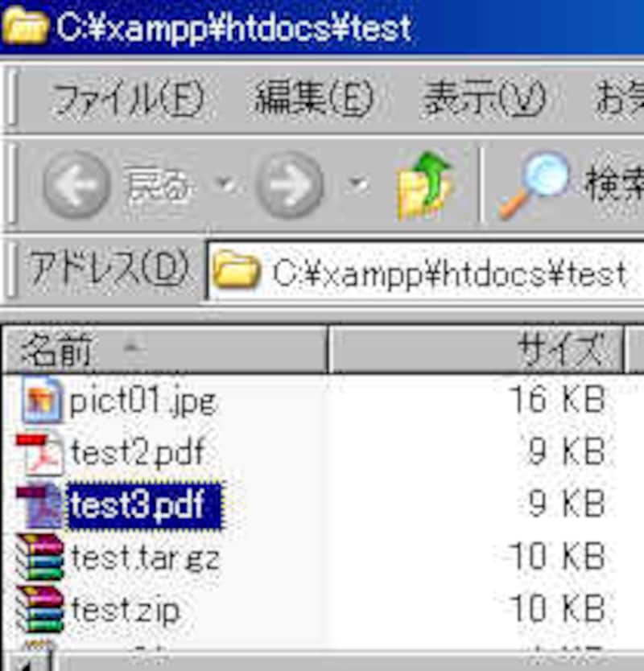Click the Back arrow button
This screenshot has width=644, height=671.
click(x=76, y=185)
